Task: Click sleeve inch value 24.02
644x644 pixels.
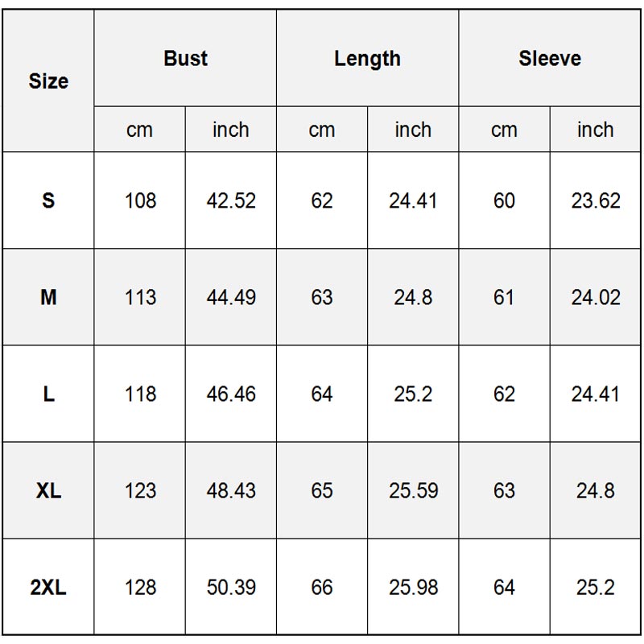Action: (596, 297)
